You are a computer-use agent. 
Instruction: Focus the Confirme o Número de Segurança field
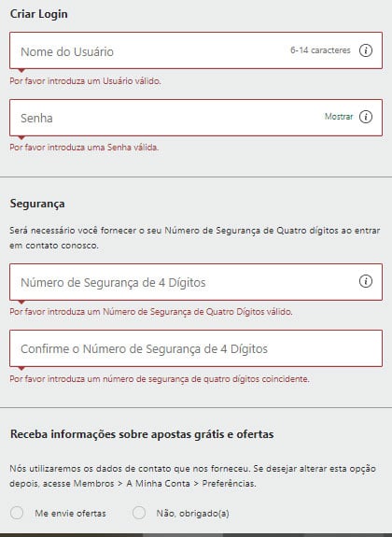click(x=196, y=348)
